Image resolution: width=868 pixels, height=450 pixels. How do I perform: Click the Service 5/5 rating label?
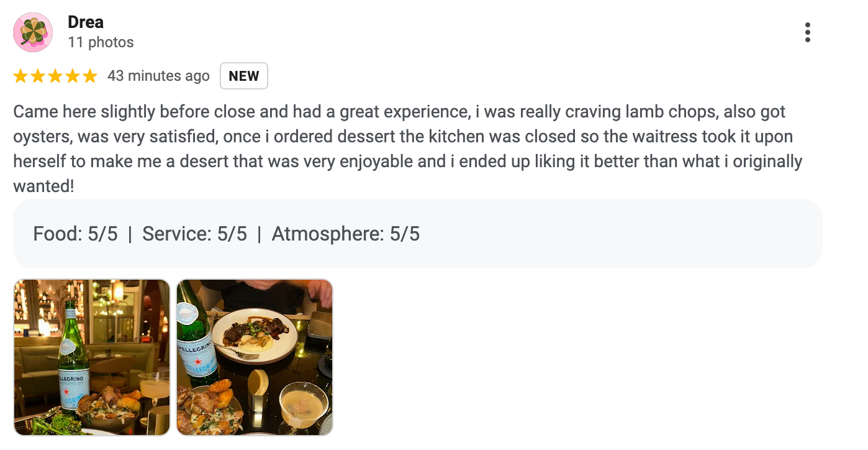194,234
